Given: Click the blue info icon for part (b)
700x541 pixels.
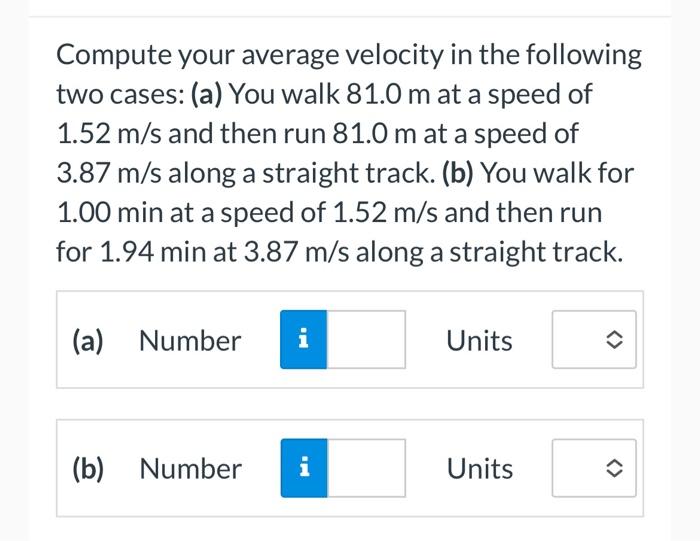Looking at the screenshot, I should pyautogui.click(x=304, y=468).
